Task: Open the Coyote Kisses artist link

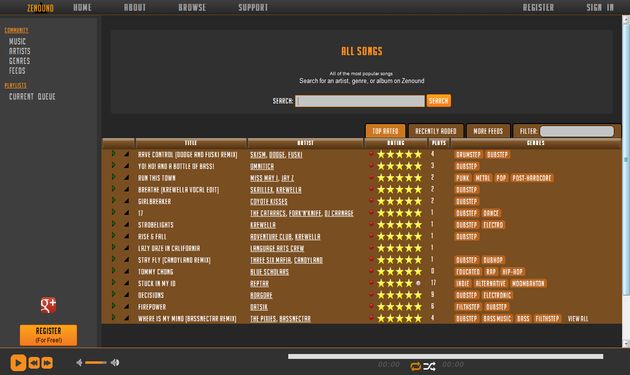Action: [269, 201]
